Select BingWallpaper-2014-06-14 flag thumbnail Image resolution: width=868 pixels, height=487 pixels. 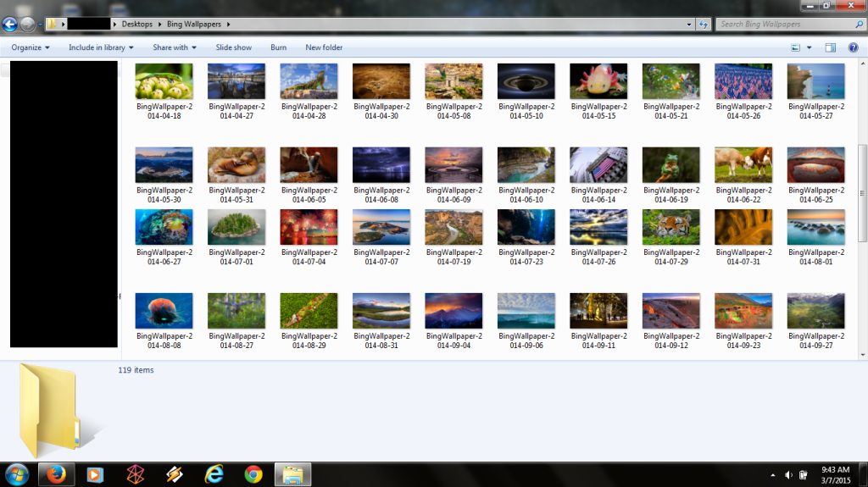click(x=598, y=165)
